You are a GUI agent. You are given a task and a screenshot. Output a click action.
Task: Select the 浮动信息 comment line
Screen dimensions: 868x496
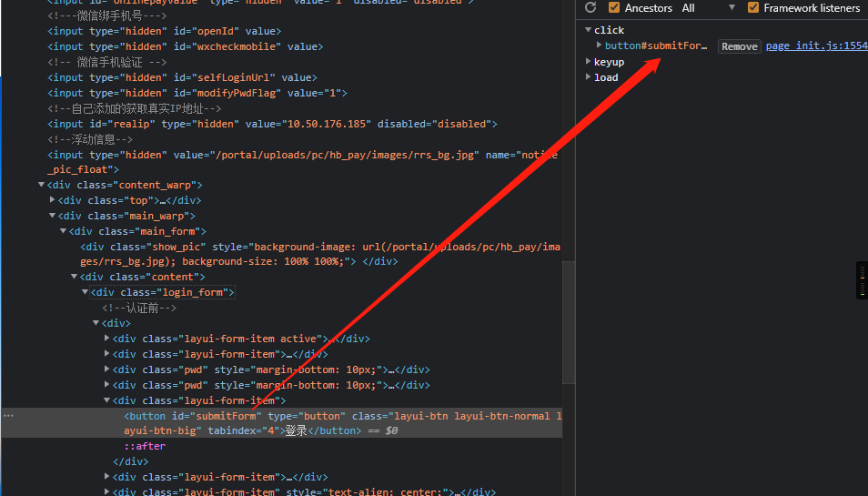tap(90, 139)
